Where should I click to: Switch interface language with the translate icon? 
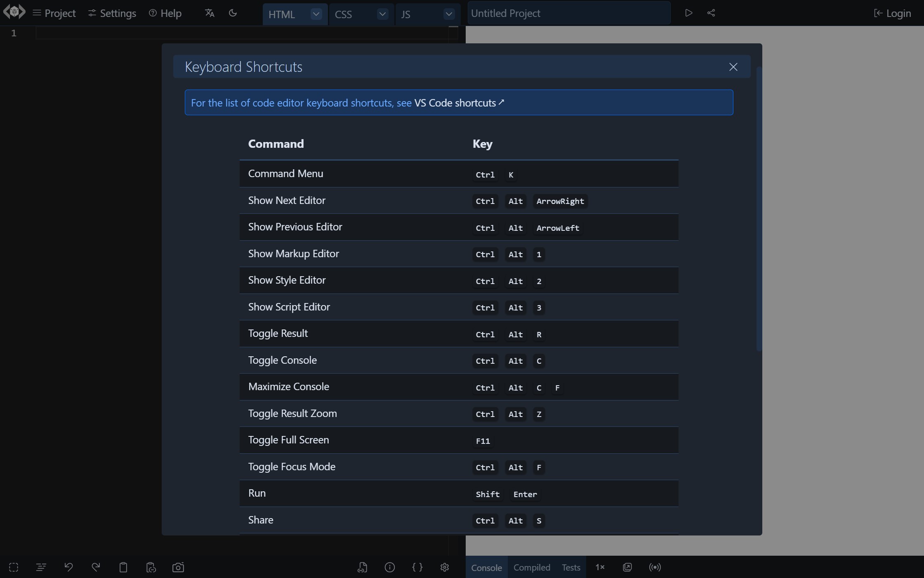(209, 13)
